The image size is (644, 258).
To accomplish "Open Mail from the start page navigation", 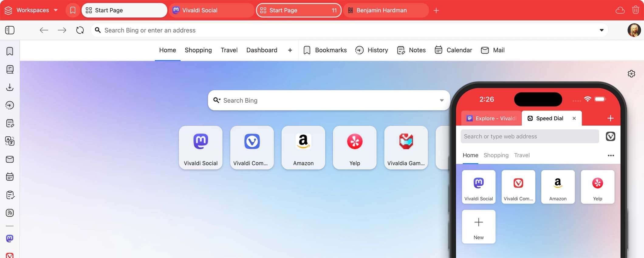I will [493, 50].
